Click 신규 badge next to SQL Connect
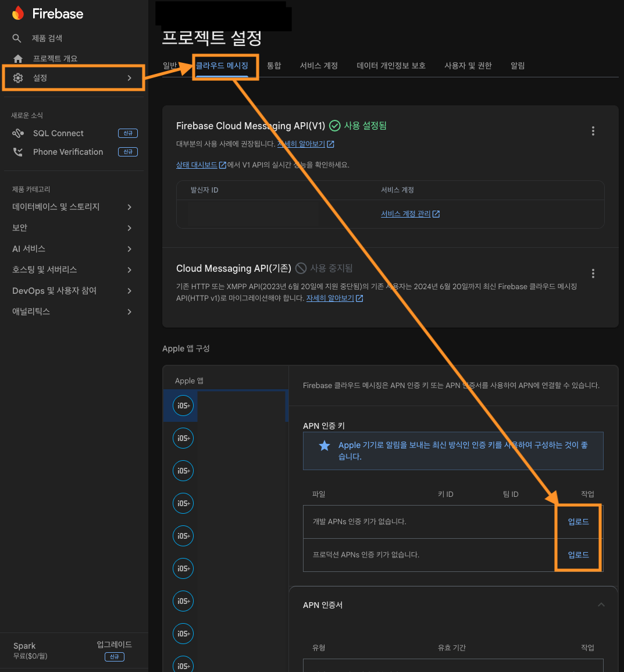 point(127,133)
